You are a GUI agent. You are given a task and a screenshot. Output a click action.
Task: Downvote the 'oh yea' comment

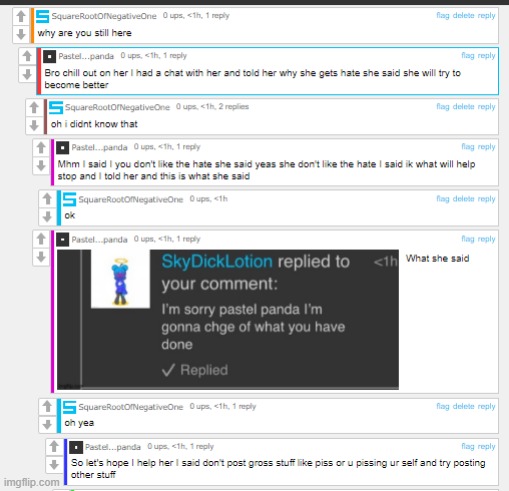(47, 424)
